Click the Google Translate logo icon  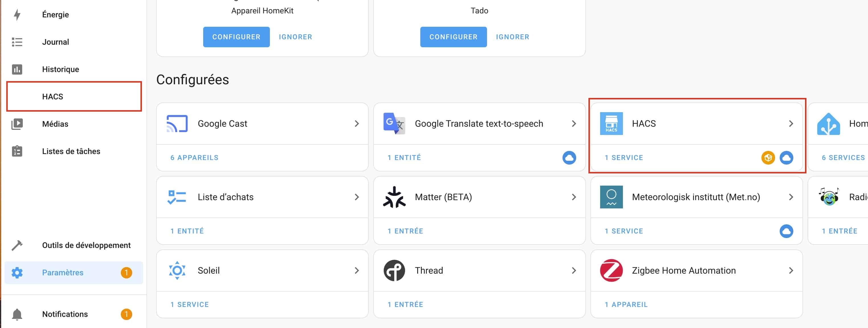tap(394, 124)
